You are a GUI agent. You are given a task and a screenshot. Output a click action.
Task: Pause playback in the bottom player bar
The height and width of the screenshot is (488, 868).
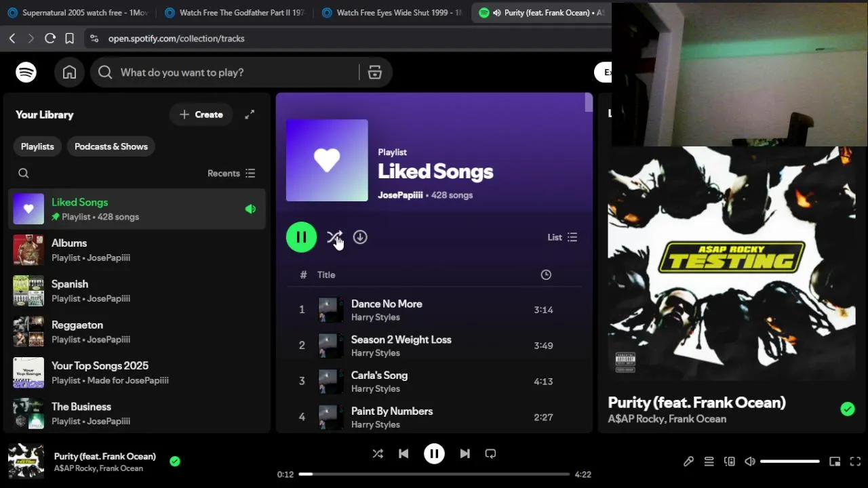[434, 454]
